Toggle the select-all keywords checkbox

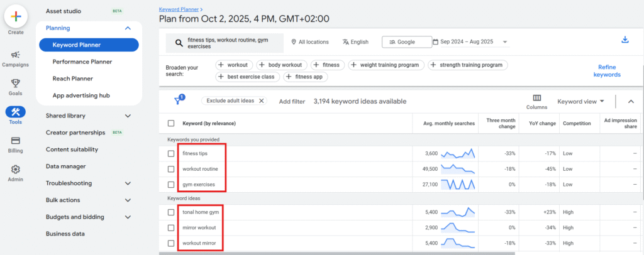point(171,123)
